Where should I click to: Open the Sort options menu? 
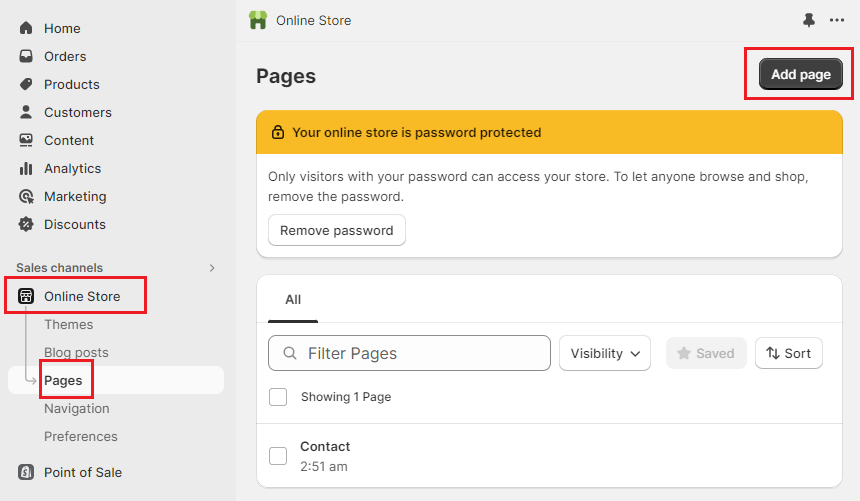click(788, 353)
